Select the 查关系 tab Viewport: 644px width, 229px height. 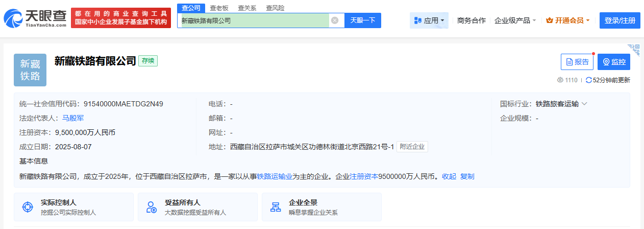pyautogui.click(x=247, y=8)
